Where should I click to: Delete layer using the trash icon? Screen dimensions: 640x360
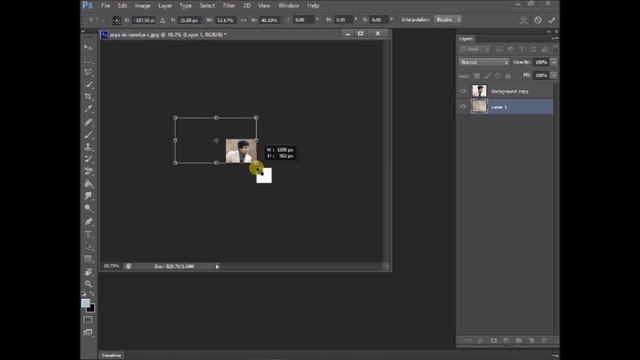[544, 340]
